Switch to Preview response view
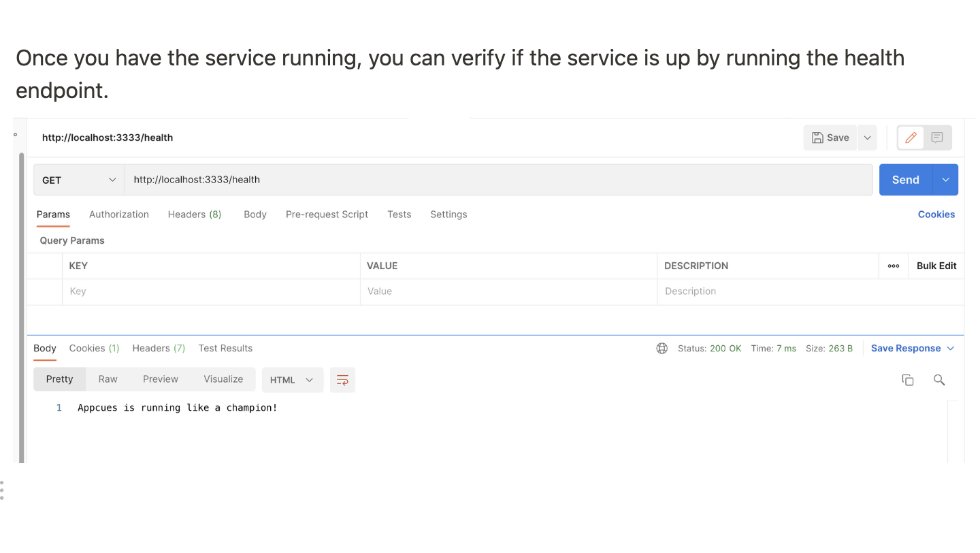This screenshot has height=553, width=980. (161, 379)
